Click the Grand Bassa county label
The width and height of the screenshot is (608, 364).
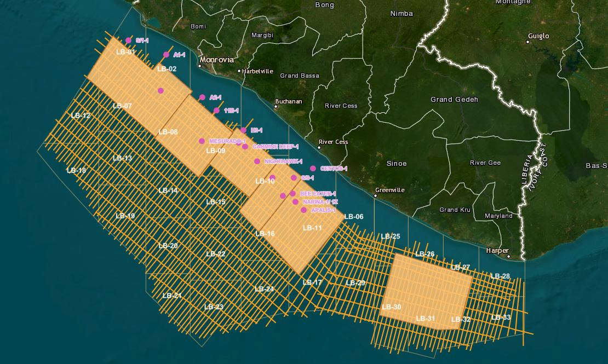[x=300, y=76]
